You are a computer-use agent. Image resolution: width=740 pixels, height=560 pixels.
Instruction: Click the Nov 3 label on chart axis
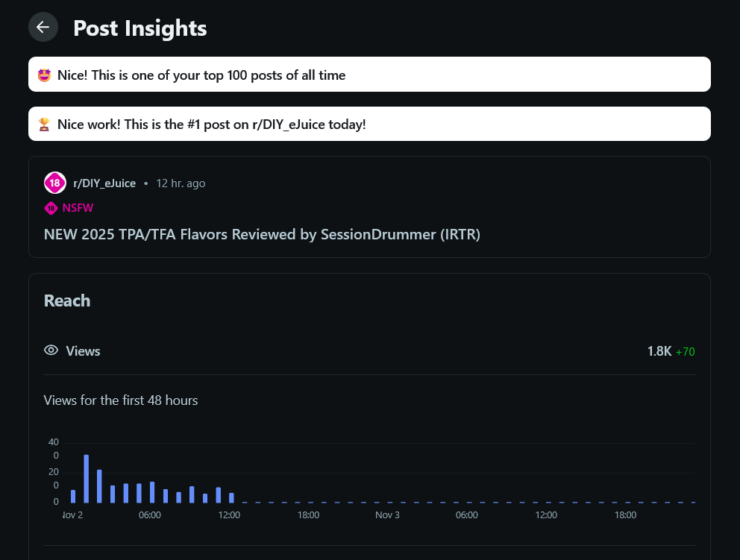387,515
